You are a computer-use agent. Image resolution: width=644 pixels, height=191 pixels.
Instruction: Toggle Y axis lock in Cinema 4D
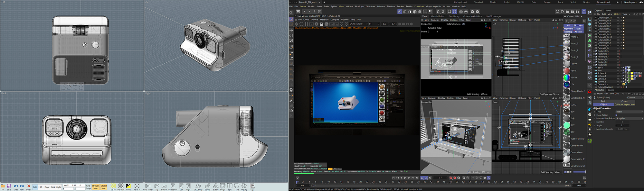point(309,12)
